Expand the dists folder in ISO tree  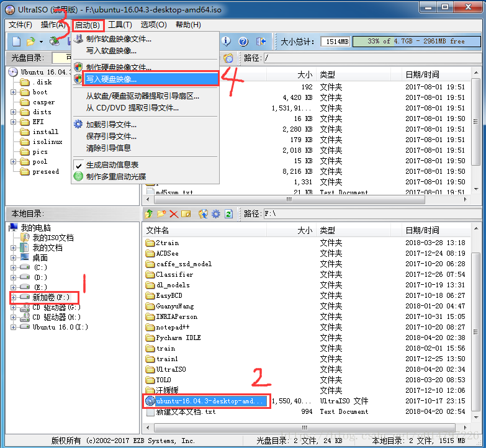(x=13, y=112)
